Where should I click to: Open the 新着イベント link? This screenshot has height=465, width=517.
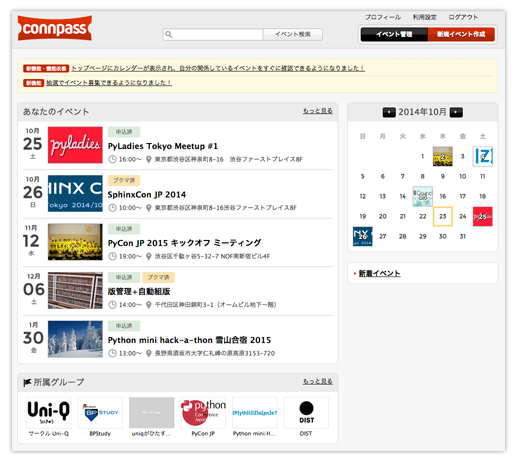379,274
